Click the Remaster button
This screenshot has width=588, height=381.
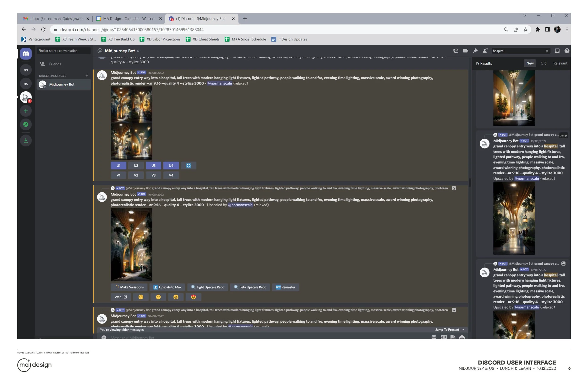[286, 287]
